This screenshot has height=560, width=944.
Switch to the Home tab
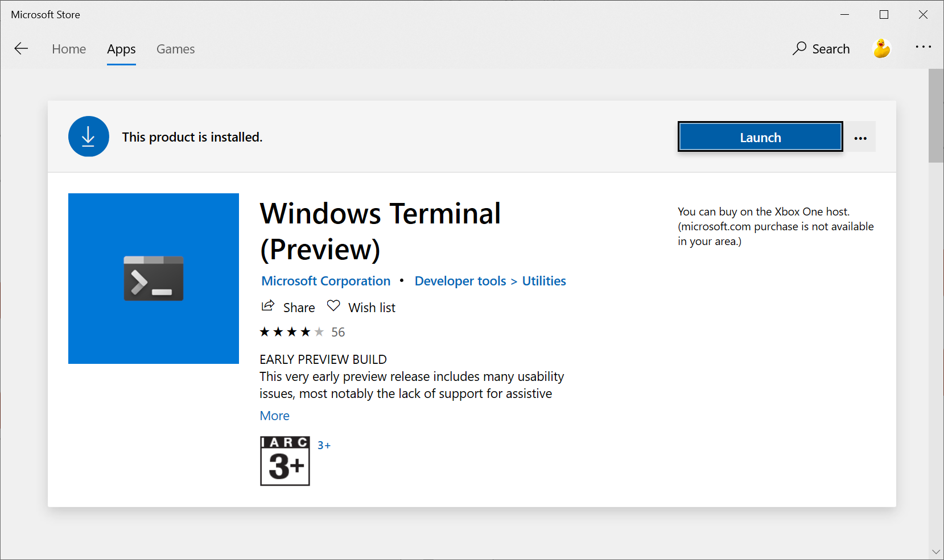click(x=69, y=49)
